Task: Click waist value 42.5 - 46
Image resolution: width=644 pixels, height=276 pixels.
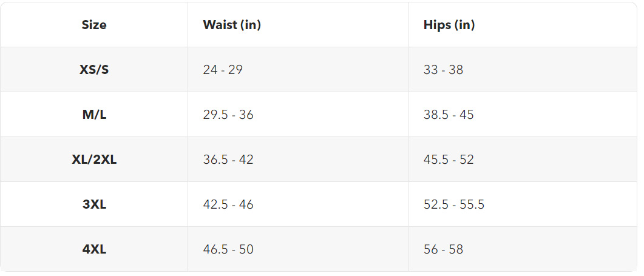Action: 228,204
